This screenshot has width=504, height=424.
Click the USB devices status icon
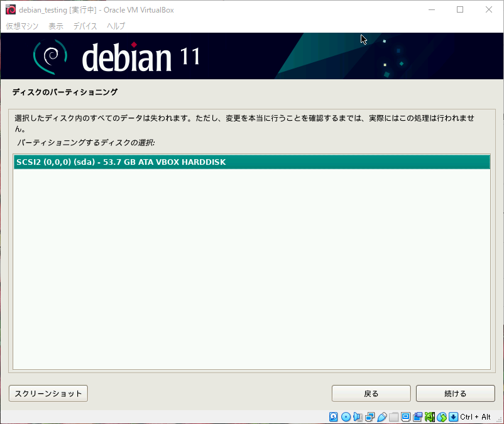382,417
